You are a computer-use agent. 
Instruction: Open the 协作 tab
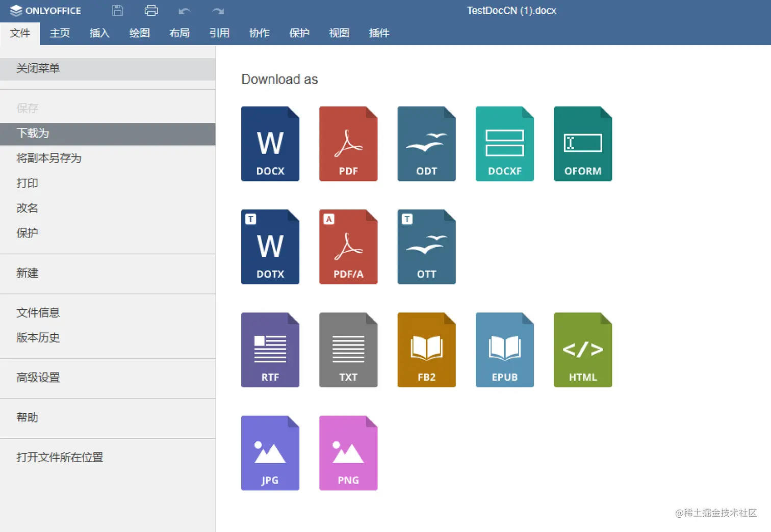[x=259, y=33]
